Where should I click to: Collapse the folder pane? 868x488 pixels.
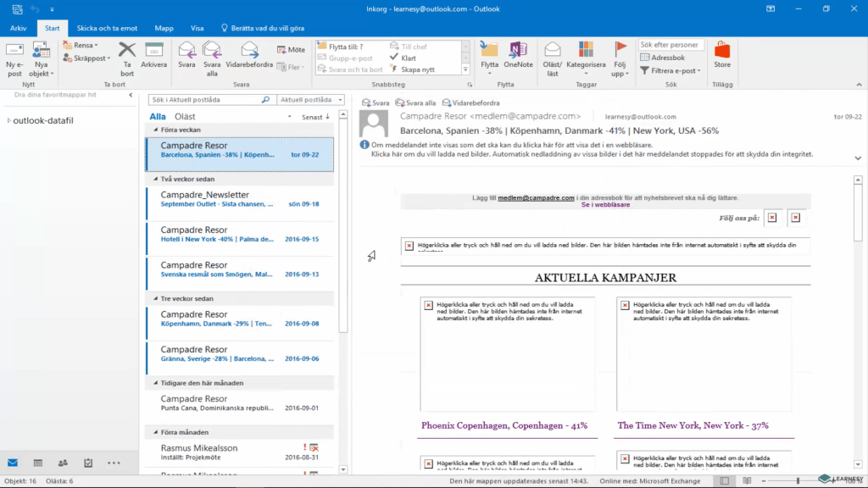click(x=131, y=95)
